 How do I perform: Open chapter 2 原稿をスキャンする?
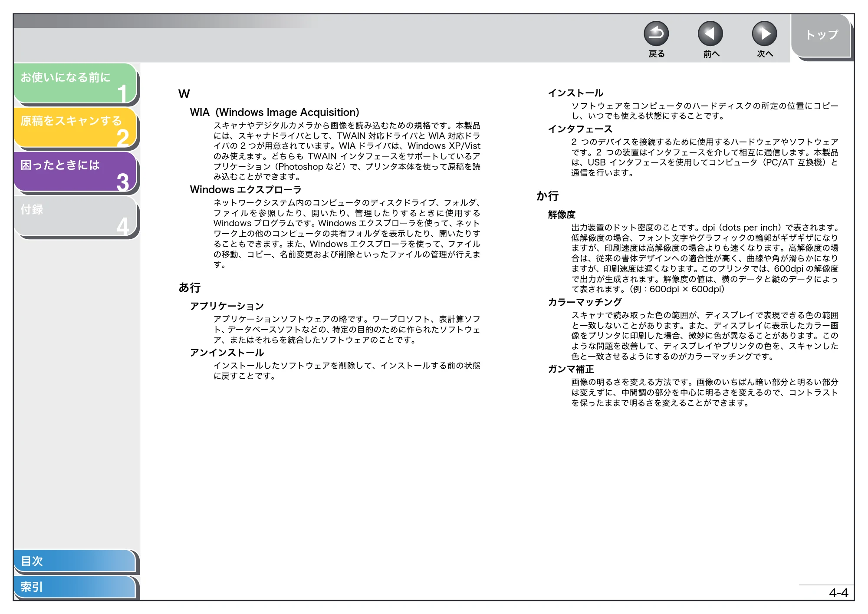[76, 128]
